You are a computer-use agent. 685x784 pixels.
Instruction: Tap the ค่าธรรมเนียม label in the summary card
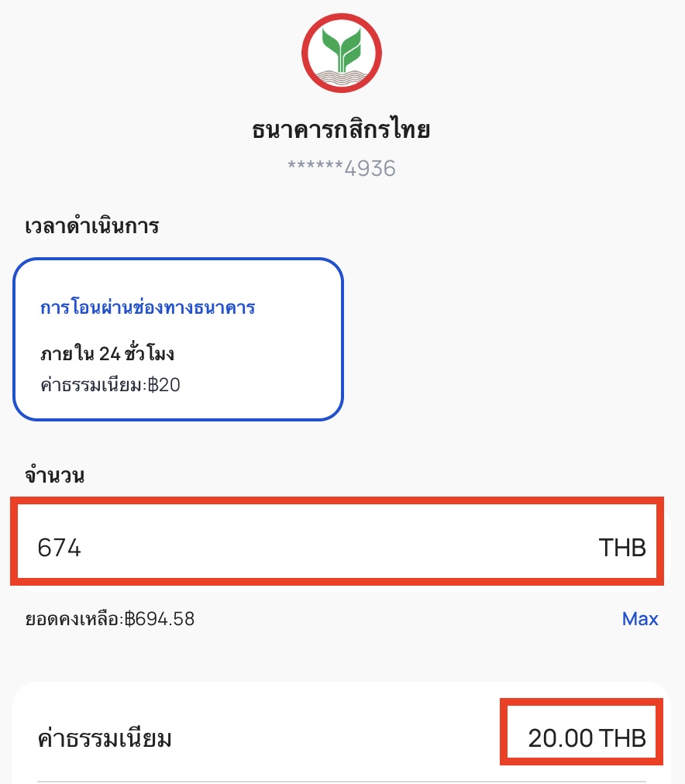[x=105, y=738]
